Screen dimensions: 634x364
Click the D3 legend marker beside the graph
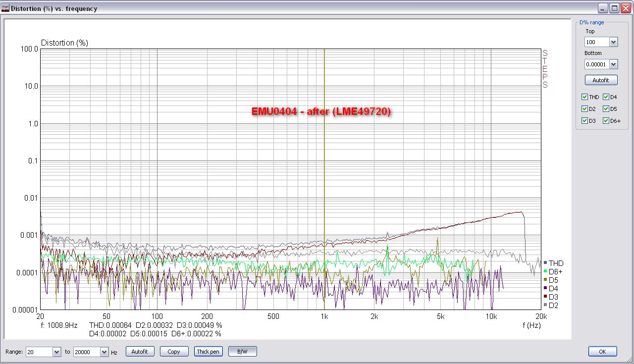click(545, 296)
